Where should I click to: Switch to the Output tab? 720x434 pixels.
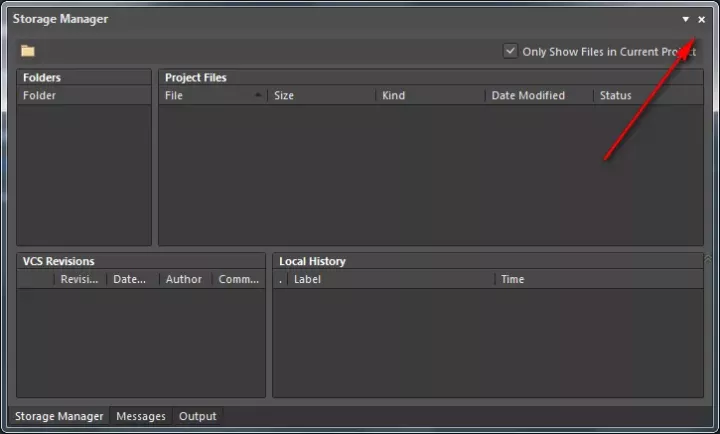click(197, 416)
